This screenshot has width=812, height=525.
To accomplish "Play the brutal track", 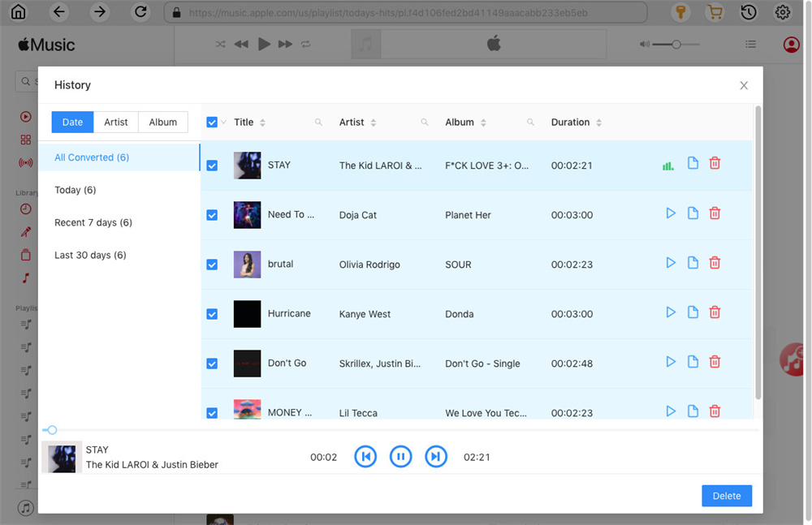I will coord(671,263).
